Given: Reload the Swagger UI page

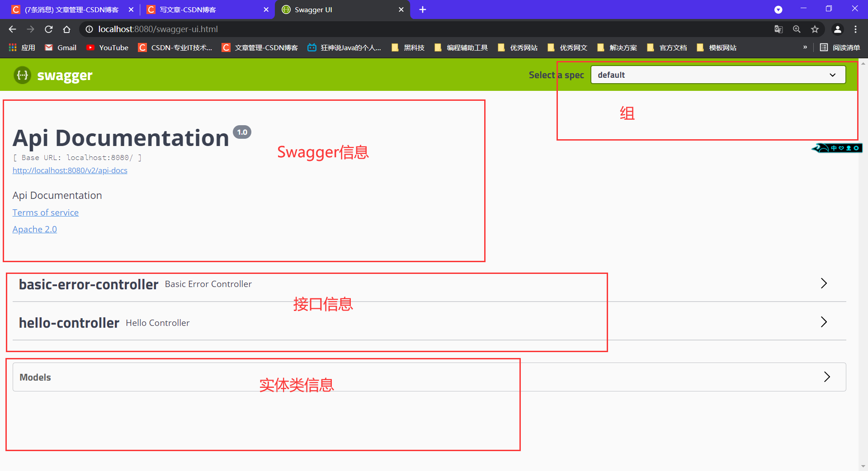Looking at the screenshot, I should [x=48, y=29].
